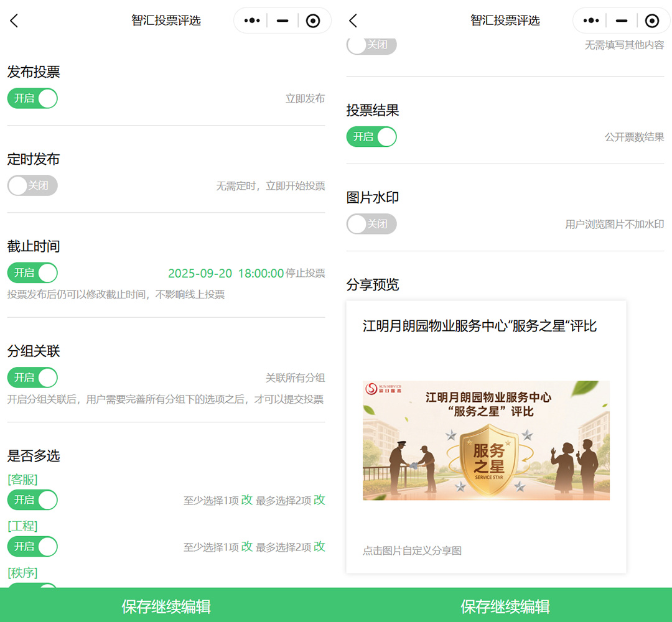
Task: Click the 服务之星 share preview image
Action: pyautogui.click(x=486, y=440)
